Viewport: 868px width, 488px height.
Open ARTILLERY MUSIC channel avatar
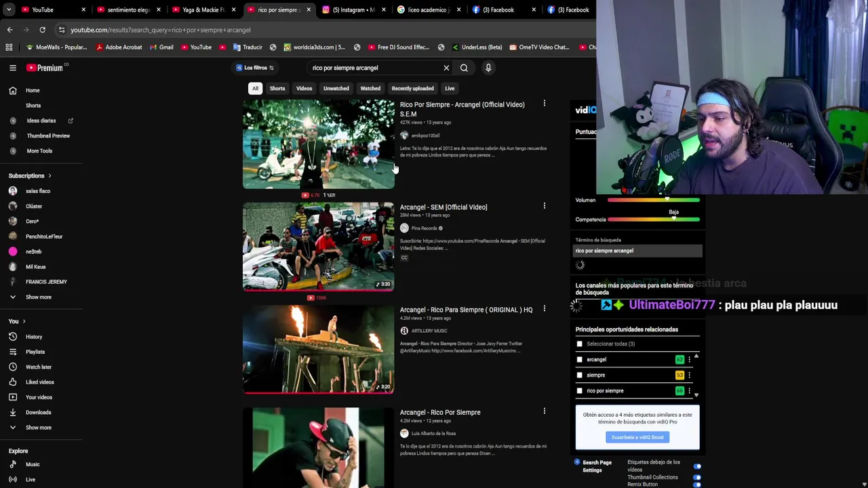point(404,331)
